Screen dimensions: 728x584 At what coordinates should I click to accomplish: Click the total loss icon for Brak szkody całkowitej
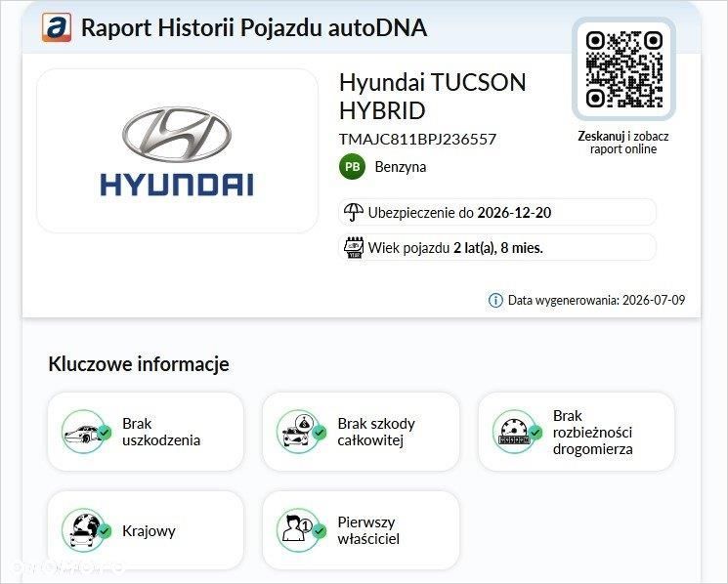(x=301, y=432)
